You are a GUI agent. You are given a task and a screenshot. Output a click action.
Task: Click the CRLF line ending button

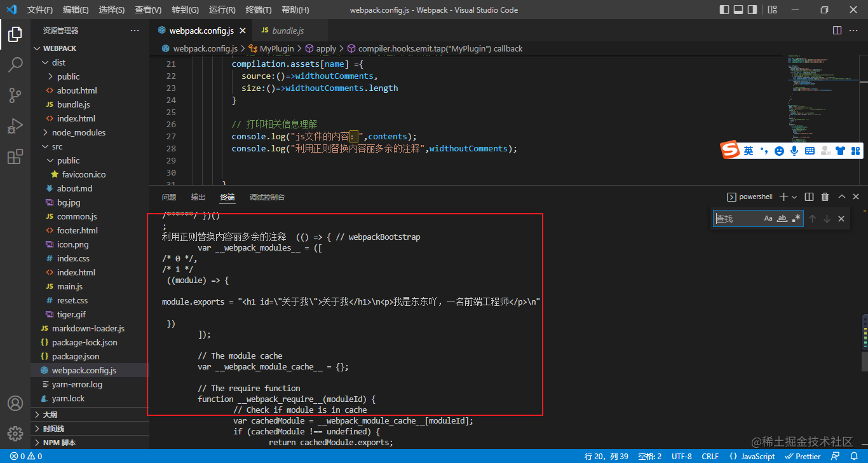[710, 456]
